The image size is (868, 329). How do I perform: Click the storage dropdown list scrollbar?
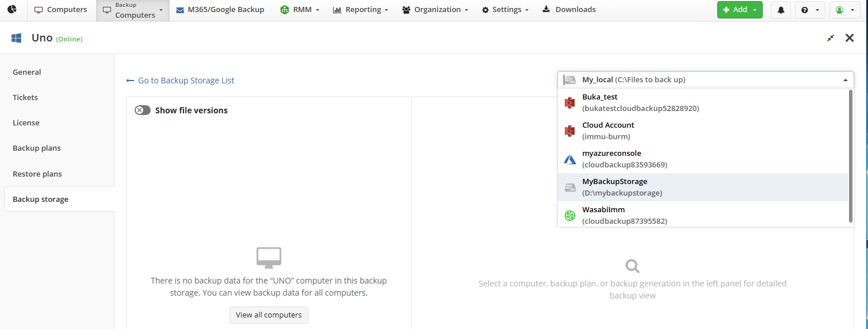point(851,155)
